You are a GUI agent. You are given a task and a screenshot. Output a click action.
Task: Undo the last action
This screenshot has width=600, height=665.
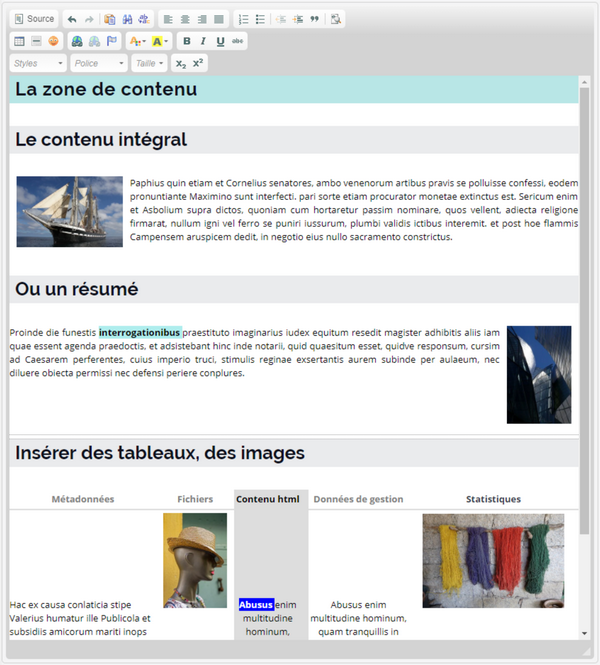(x=72, y=19)
